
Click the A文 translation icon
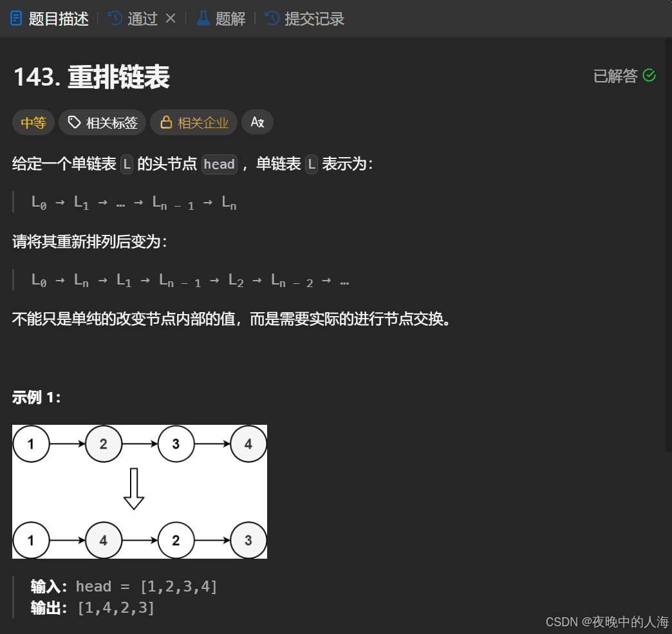pos(257,122)
